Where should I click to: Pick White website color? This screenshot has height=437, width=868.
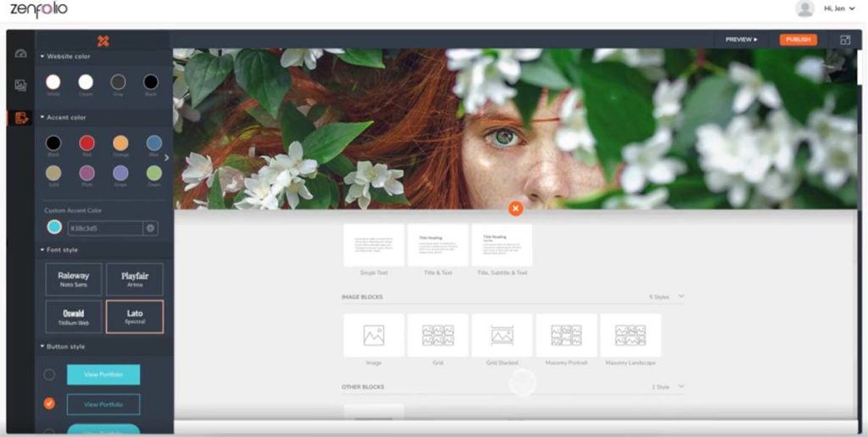(53, 82)
